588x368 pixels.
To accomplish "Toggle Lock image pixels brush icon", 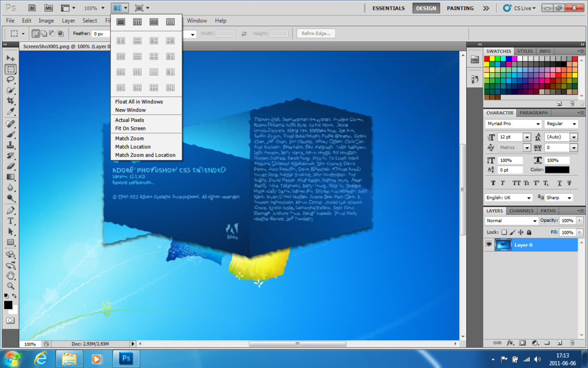I will (x=512, y=232).
